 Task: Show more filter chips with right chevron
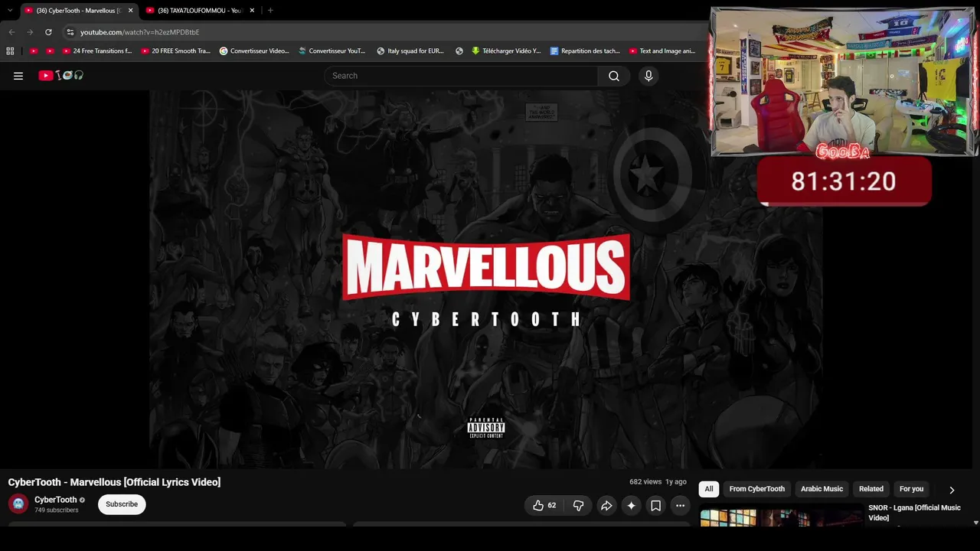(x=952, y=490)
